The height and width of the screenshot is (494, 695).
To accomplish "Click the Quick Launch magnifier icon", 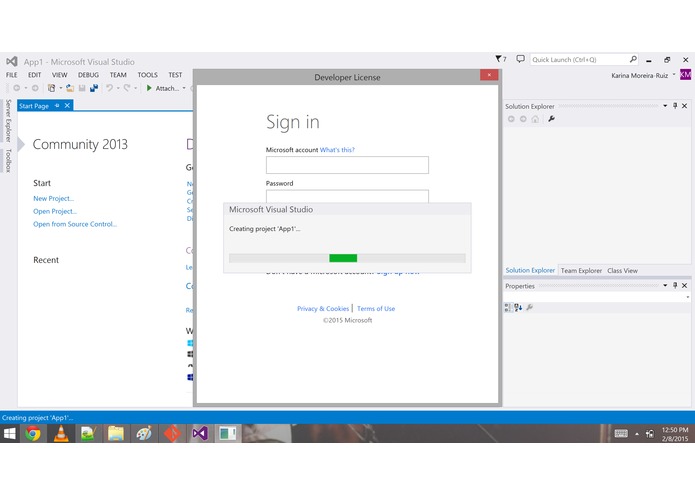I will click(633, 59).
